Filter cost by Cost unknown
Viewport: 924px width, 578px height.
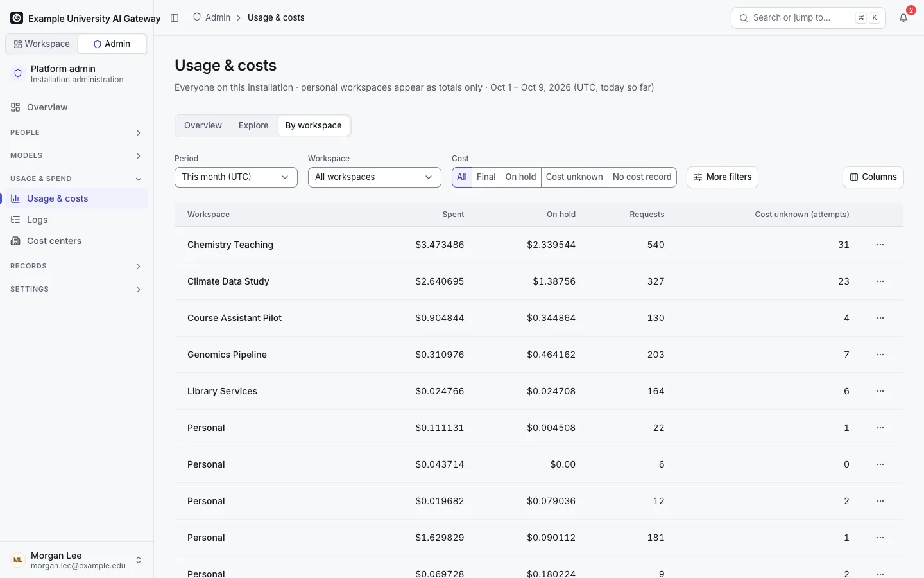[574, 177]
